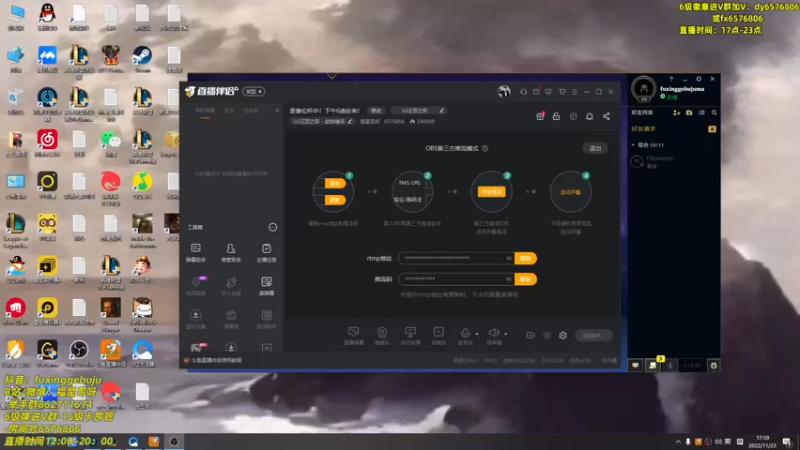Open the filter funnel icon in title bar

click(x=562, y=92)
